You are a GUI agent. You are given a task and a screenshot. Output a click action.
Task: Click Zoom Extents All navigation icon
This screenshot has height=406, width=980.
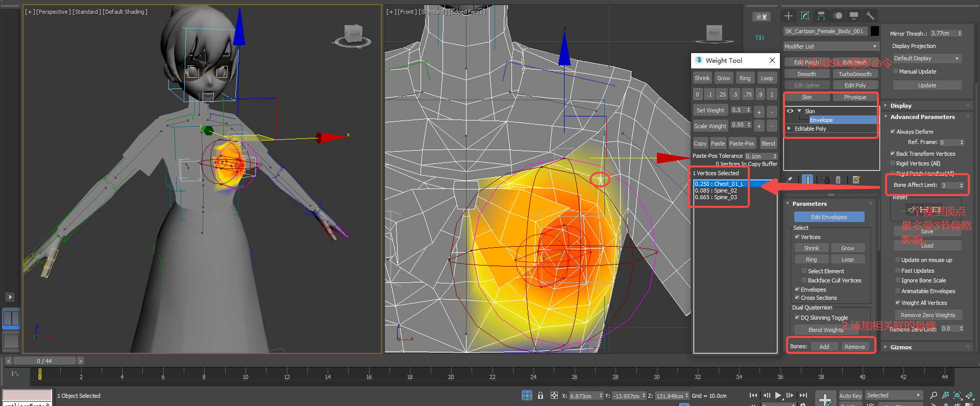click(969, 395)
